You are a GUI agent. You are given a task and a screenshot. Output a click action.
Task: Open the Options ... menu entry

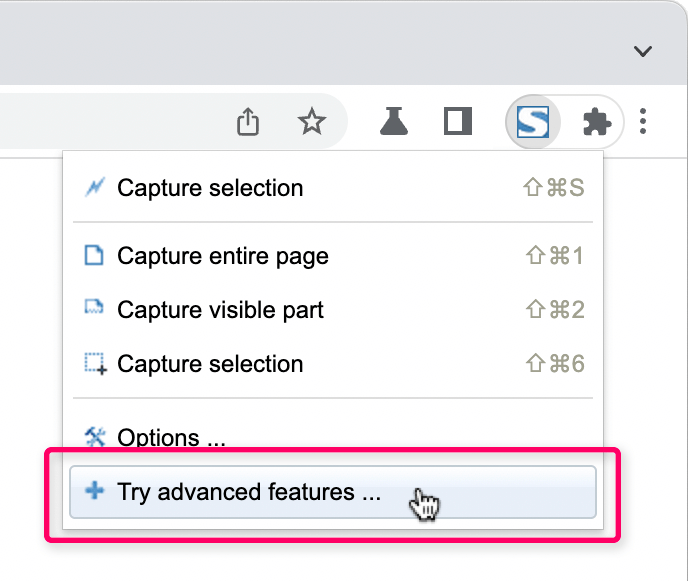click(x=171, y=438)
